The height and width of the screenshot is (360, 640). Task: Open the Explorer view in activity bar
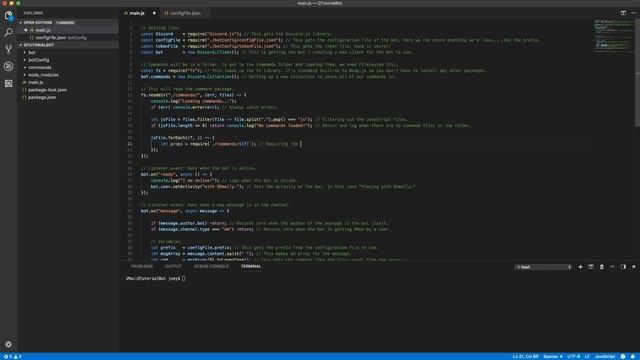click(x=9, y=16)
